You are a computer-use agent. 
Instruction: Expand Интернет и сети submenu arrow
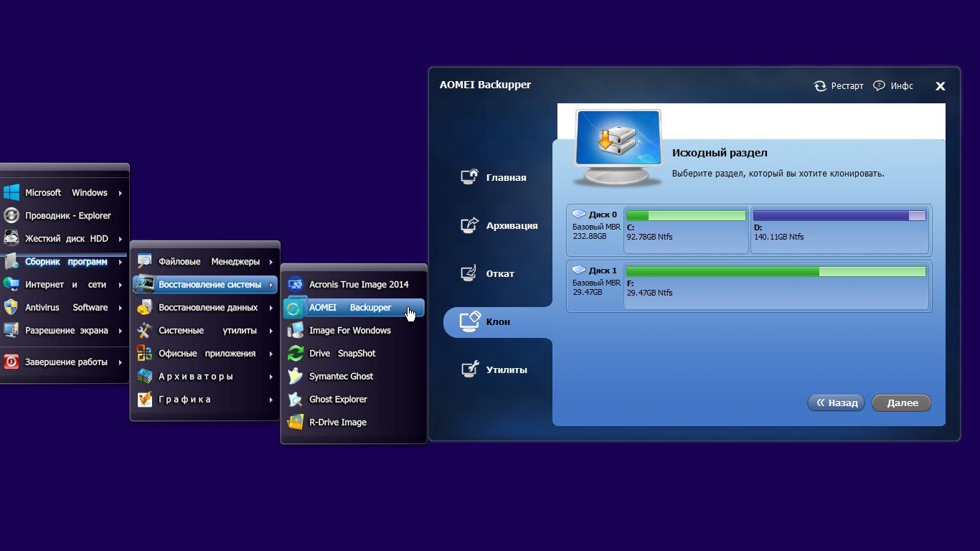point(121,285)
